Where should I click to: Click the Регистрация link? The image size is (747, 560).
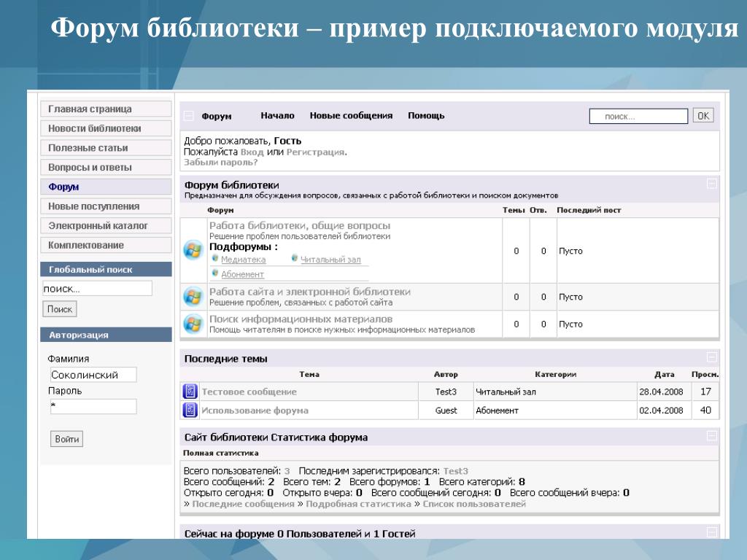click(315, 152)
